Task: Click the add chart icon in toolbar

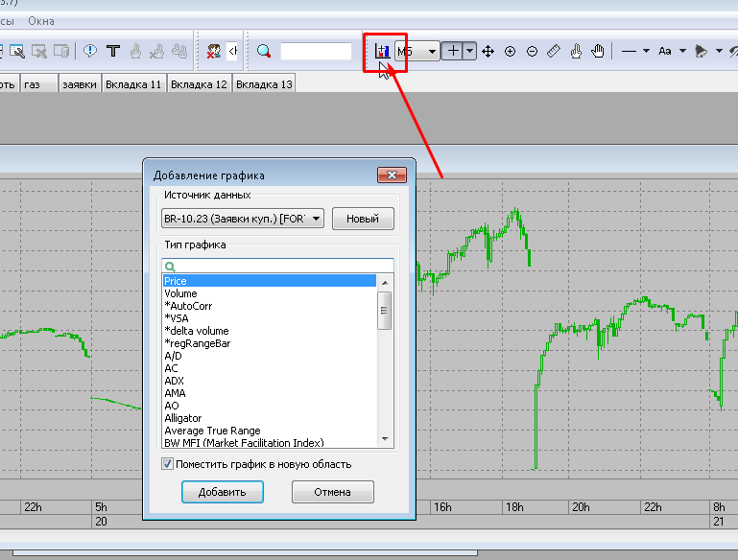Action: tap(382, 51)
